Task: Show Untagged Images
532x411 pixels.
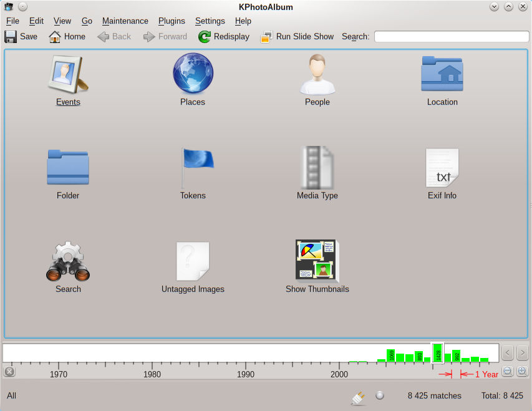Action: click(x=193, y=268)
